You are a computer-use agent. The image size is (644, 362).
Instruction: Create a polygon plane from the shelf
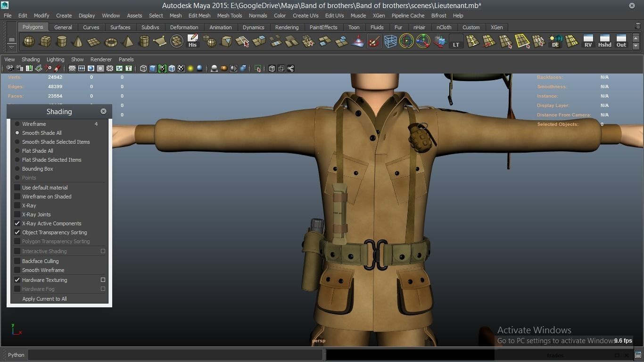(94, 41)
